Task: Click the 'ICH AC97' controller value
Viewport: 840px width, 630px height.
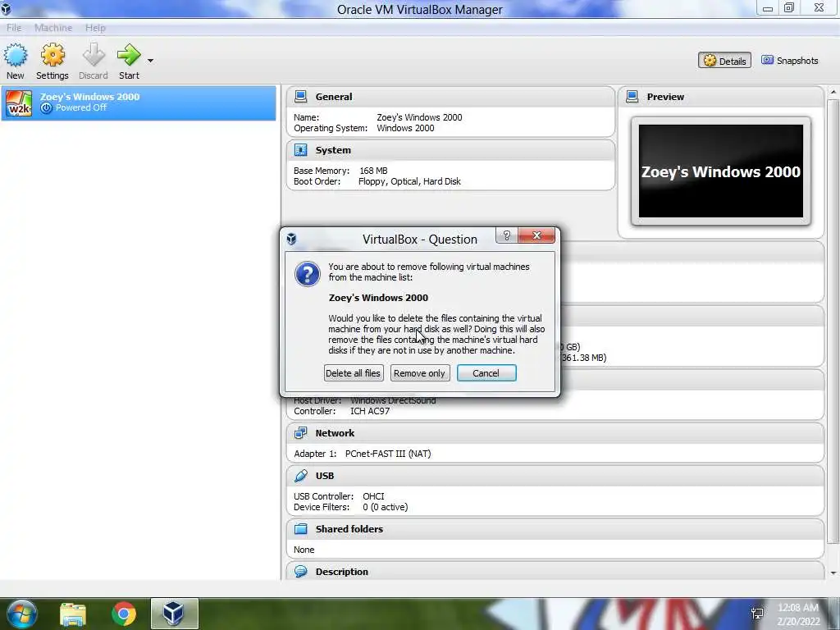Action: [370, 412]
